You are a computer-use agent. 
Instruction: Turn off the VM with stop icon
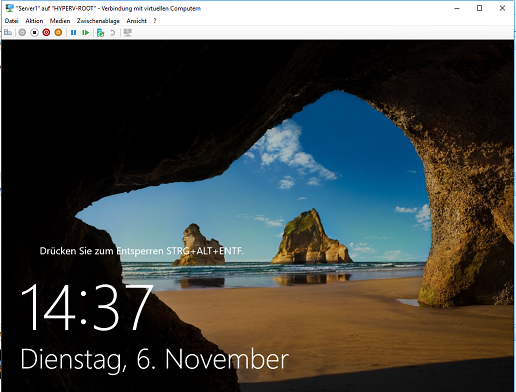click(x=34, y=32)
